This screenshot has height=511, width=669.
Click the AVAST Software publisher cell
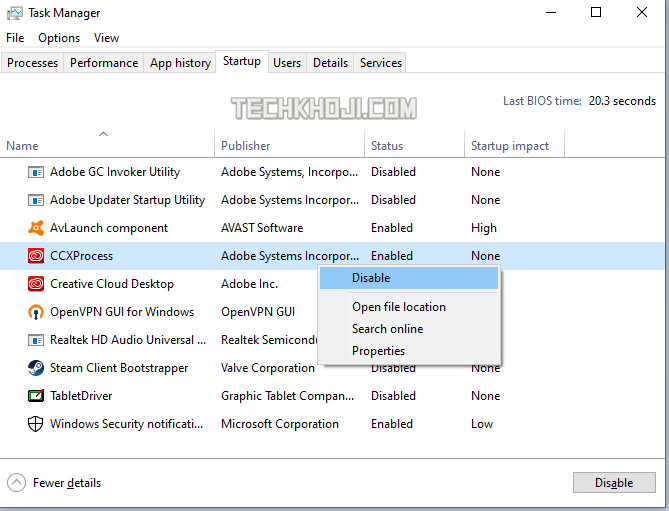pos(262,228)
